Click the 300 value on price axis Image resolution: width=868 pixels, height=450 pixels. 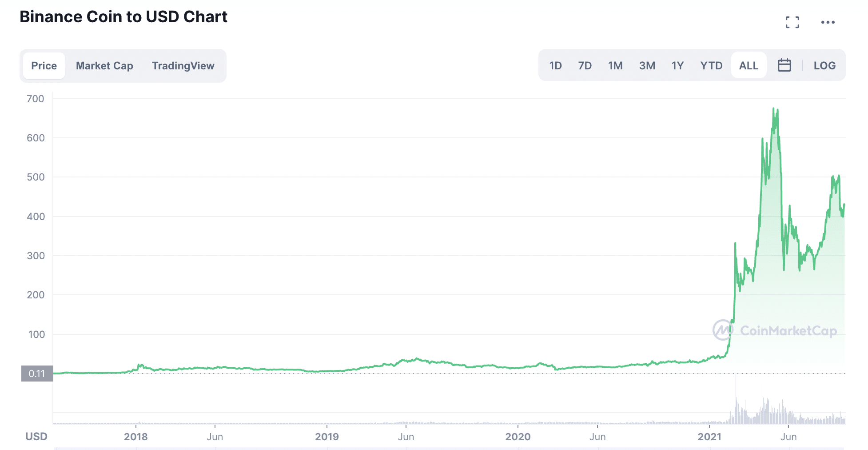tap(36, 256)
